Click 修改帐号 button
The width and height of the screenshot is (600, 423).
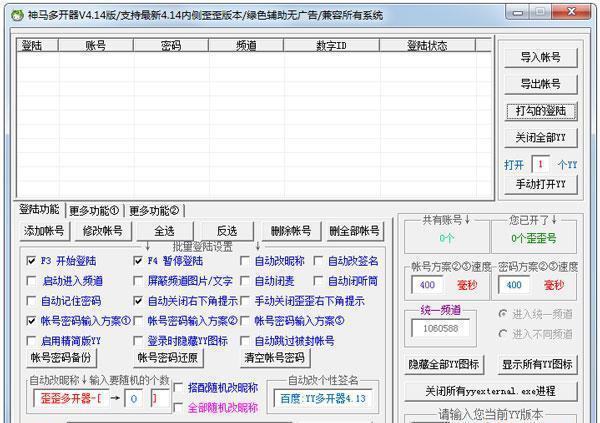tap(103, 231)
